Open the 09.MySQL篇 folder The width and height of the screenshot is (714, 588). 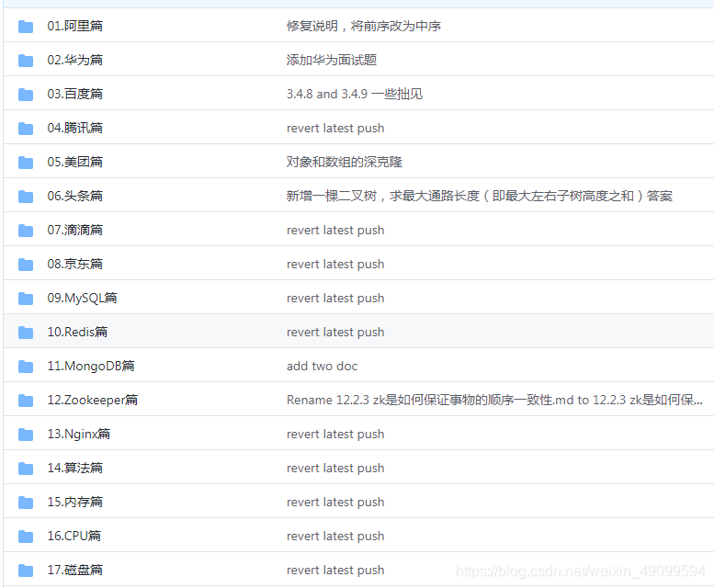83,298
